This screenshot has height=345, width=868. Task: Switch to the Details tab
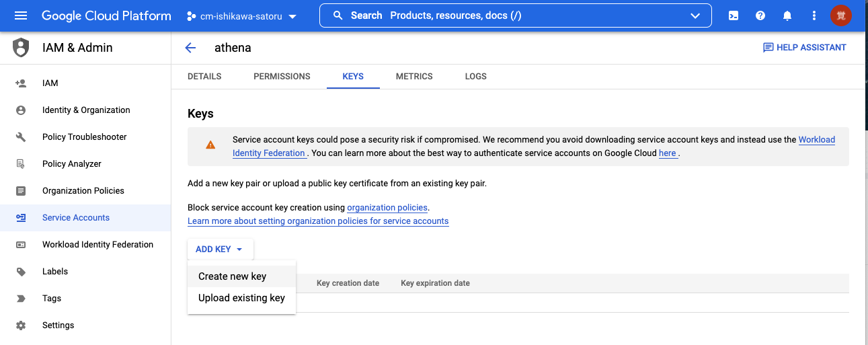pyautogui.click(x=204, y=77)
